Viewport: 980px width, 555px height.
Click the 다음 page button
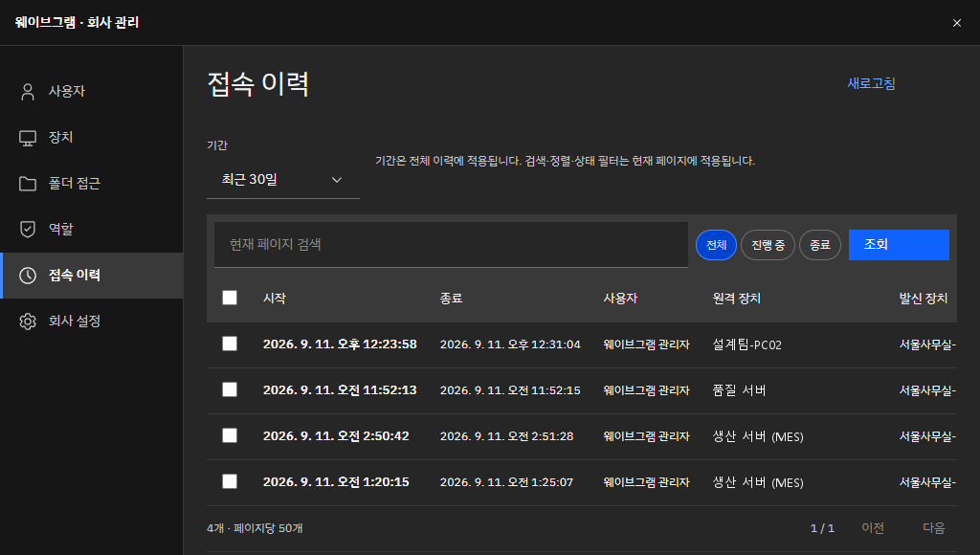point(934,528)
